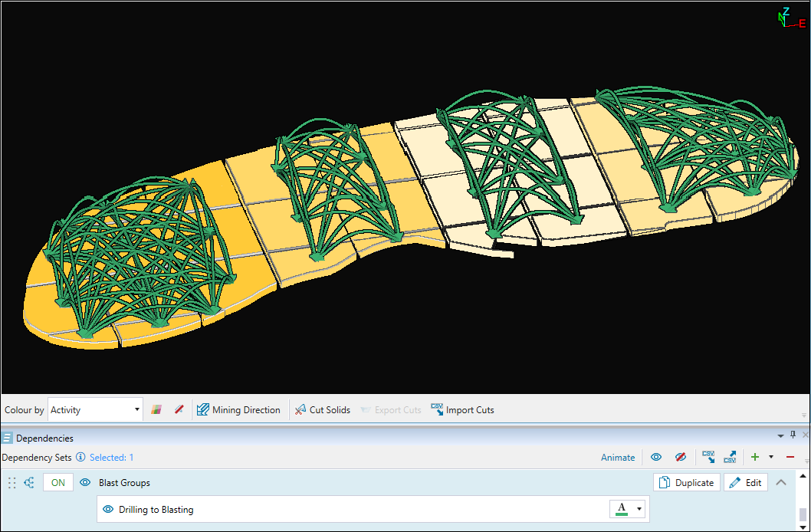Image resolution: width=811 pixels, height=532 pixels.
Task: Toggle Blast Groups visibility eye
Action: click(85, 483)
